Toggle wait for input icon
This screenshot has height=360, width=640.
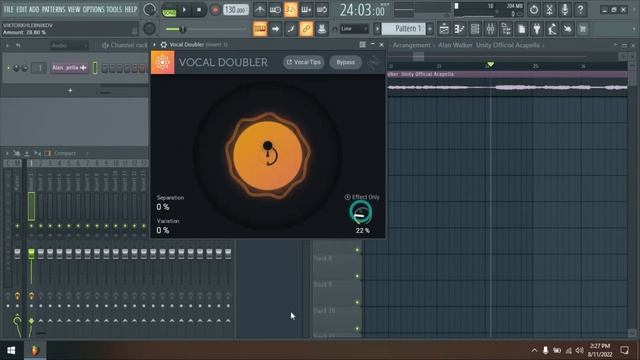pyautogui.click(x=275, y=9)
